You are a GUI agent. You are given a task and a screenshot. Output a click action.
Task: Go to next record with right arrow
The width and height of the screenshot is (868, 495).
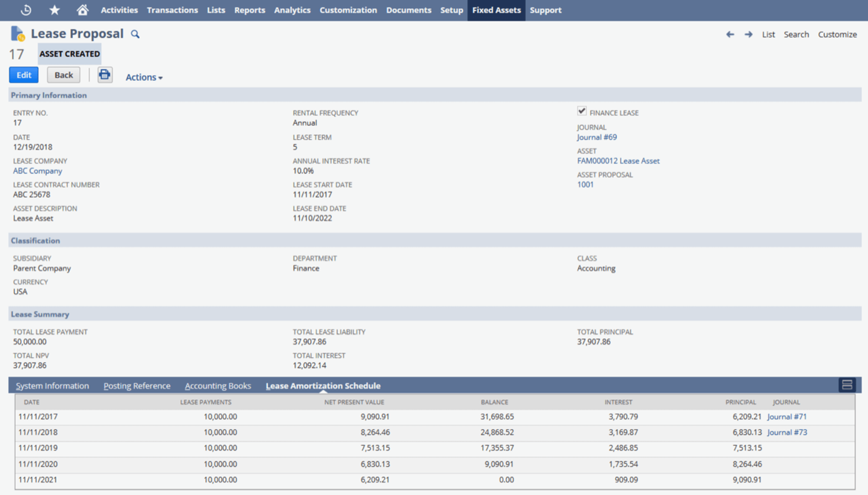click(x=748, y=34)
